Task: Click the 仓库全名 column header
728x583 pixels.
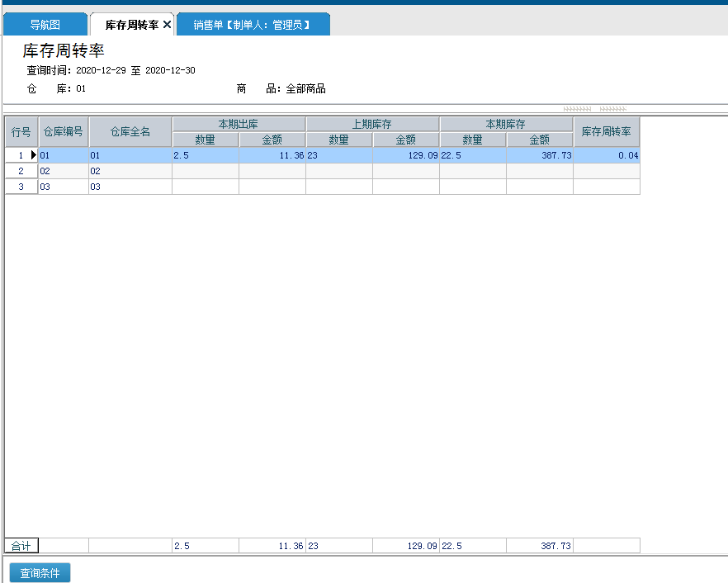Action: pos(130,132)
